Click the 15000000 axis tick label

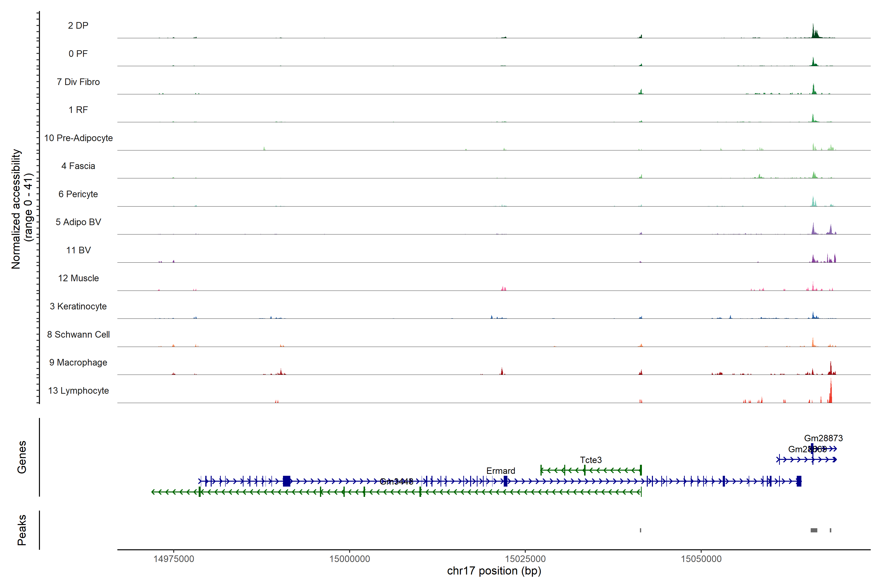(x=350, y=559)
